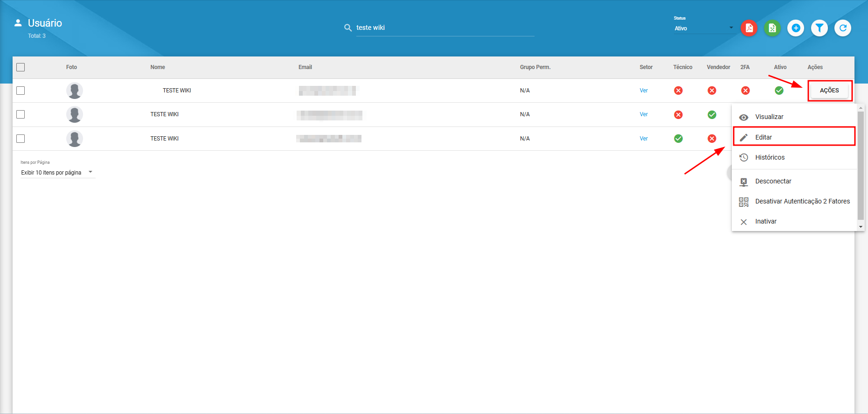Click the name TESTE WIKI in first row
The image size is (868, 414).
(x=177, y=91)
